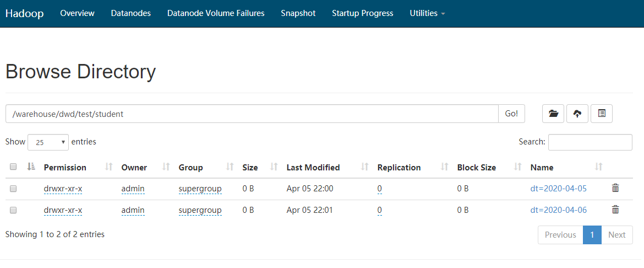Click group supergroup in the dt=2020-04-05 row
Image resolution: width=644 pixels, height=268 pixels.
(x=200, y=189)
